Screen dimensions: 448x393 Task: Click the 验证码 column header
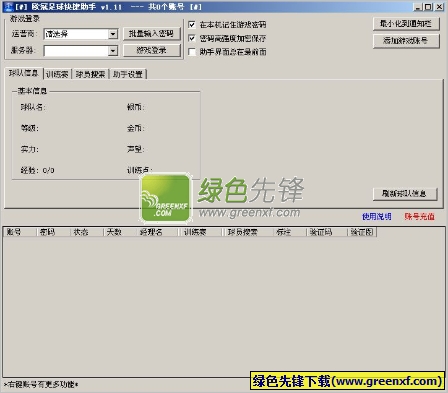[x=327, y=232]
